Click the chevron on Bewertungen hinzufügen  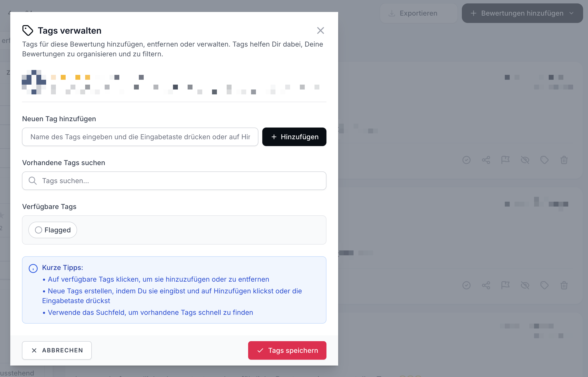572,13
